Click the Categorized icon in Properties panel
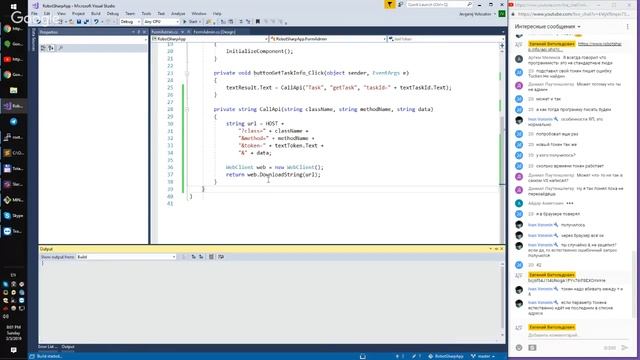The height and width of the screenshot is (360, 640). pos(43,48)
